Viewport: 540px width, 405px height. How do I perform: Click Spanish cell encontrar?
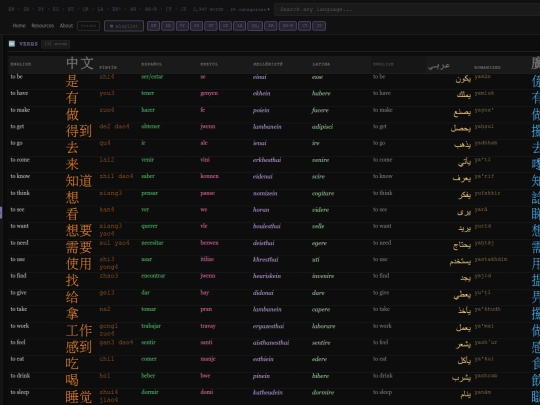[x=153, y=276]
